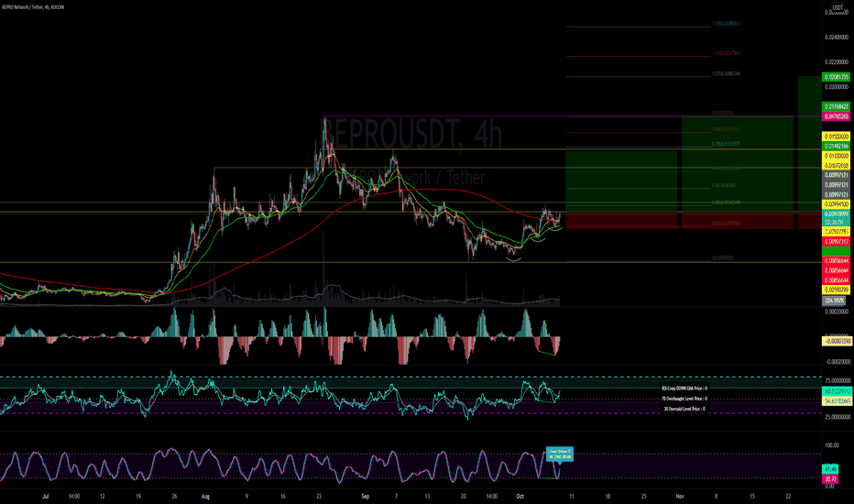Click the red 0.00907313 price label
Image resolution: width=854 pixels, height=504 pixels.
[x=836, y=241]
